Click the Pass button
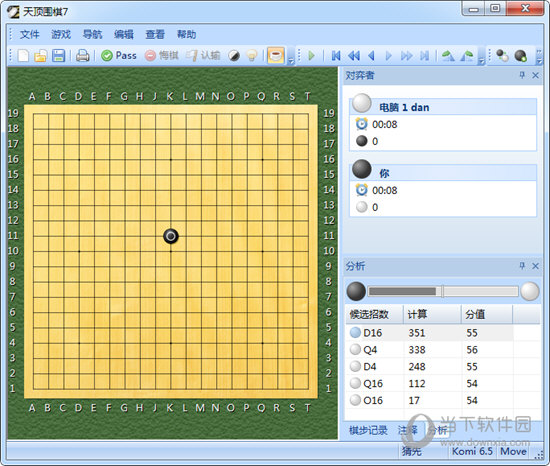The width and height of the screenshot is (550, 466). (x=119, y=55)
